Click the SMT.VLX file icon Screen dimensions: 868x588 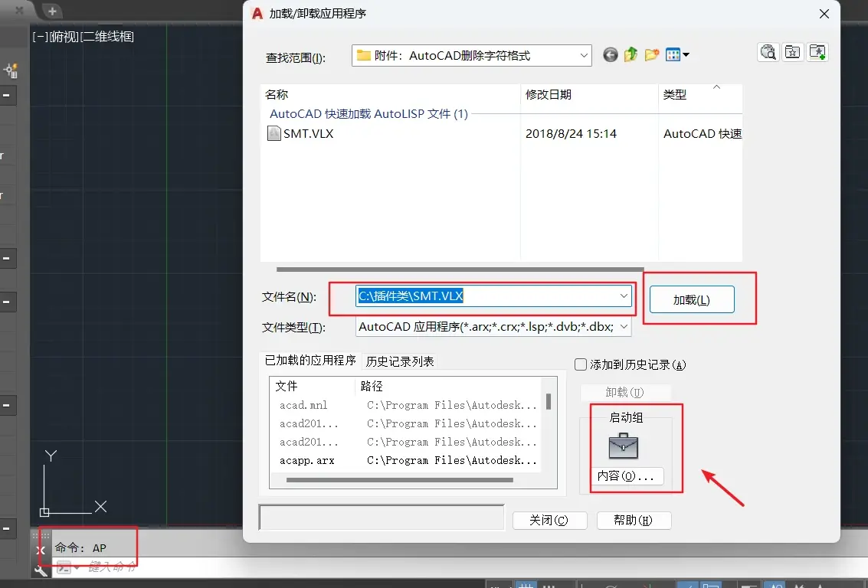tap(274, 133)
